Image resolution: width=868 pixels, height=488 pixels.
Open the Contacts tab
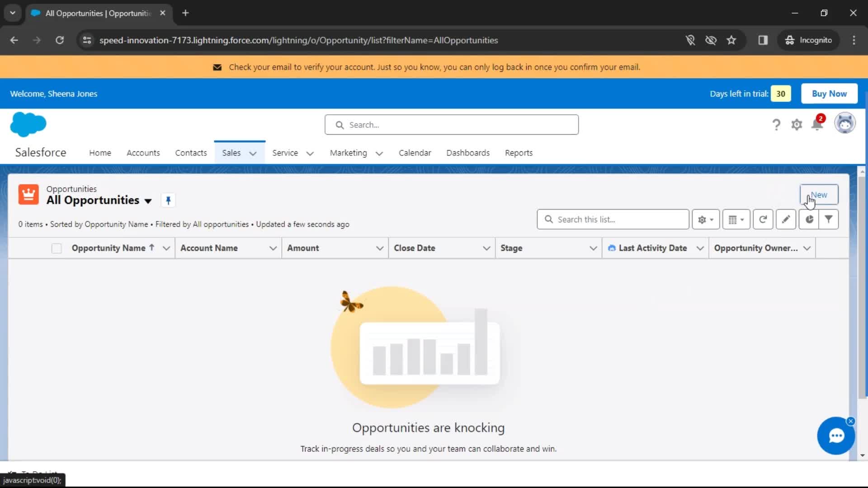[191, 153]
